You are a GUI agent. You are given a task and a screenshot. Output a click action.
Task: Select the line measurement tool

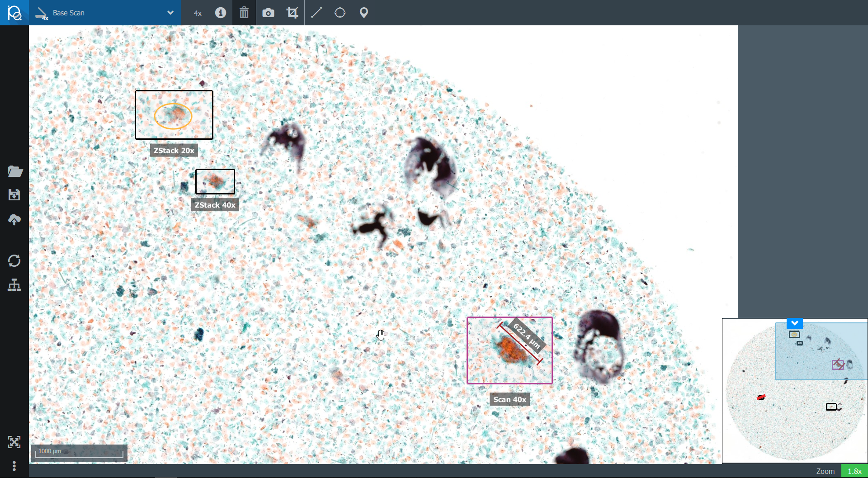pyautogui.click(x=316, y=13)
